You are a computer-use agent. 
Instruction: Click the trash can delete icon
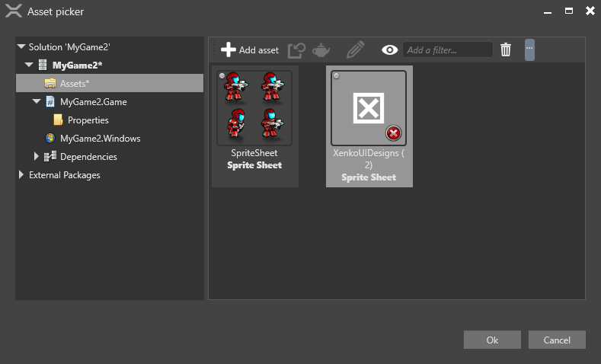point(506,50)
